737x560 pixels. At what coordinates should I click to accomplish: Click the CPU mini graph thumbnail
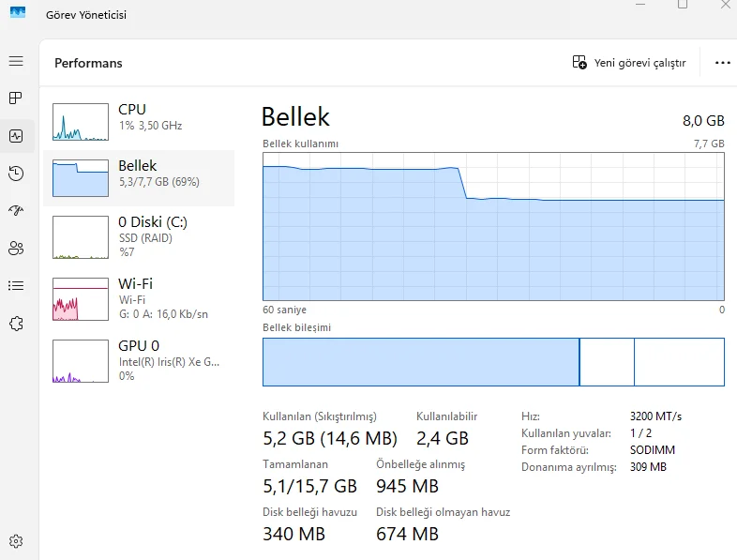point(81,122)
